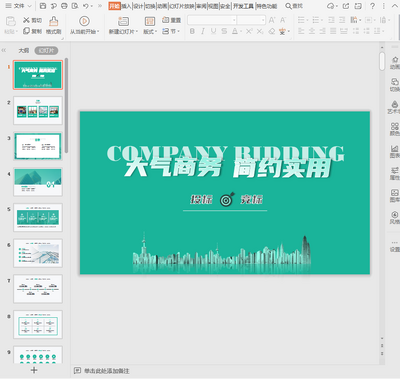Click the Help question mark icon
This screenshot has width=400, height=379.
point(372,6)
